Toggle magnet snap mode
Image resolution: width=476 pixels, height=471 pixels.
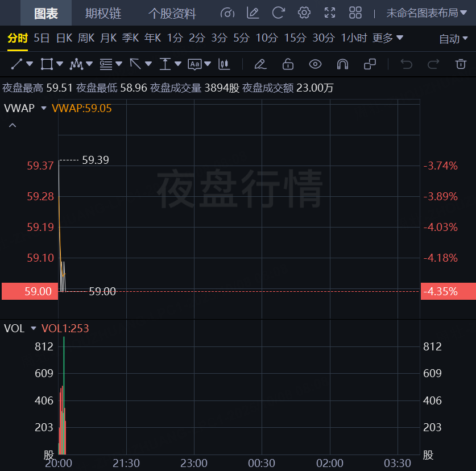(x=342, y=64)
